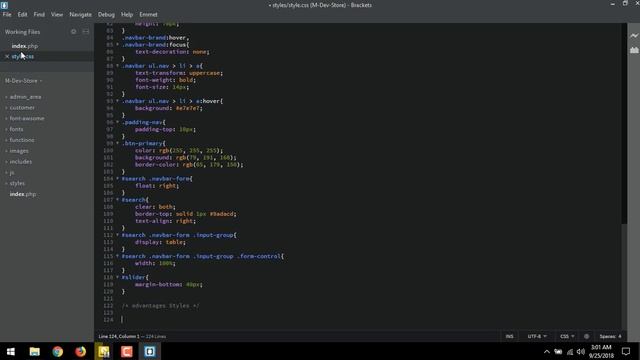Collapse the #slider rule fold arrow
Screen dimensions: 640x360
tap(118, 277)
